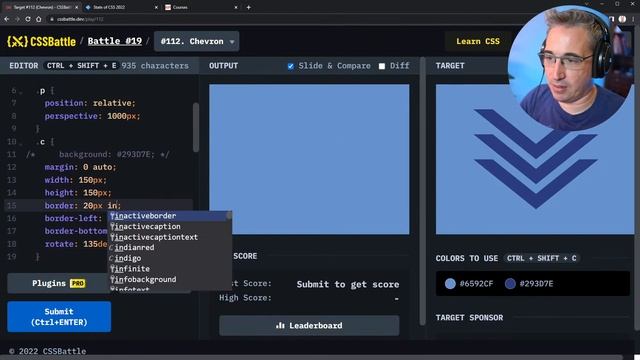Switch to the Courses tab
The image size is (640, 360).
(200, 7)
